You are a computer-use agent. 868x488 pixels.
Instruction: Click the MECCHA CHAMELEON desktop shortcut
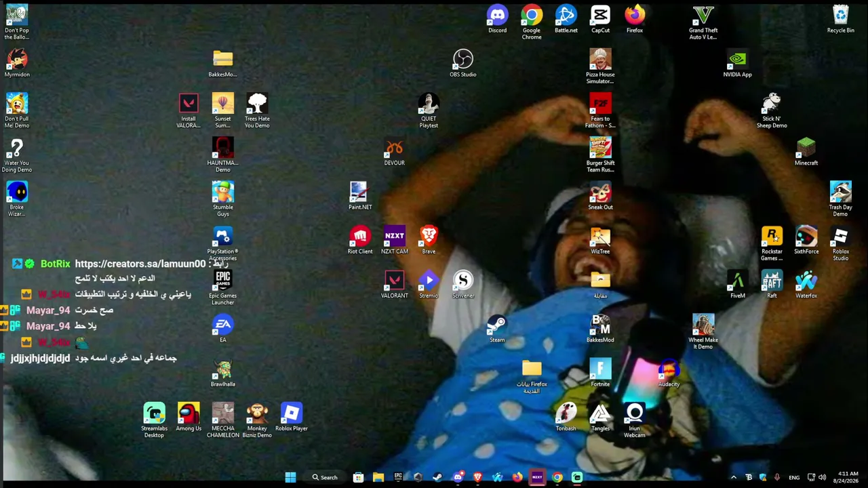[x=222, y=421]
